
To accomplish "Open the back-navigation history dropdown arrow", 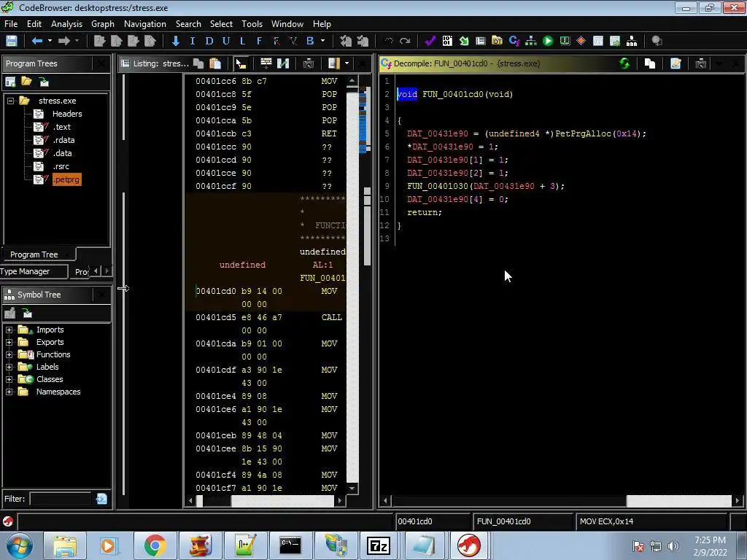I will (x=50, y=41).
